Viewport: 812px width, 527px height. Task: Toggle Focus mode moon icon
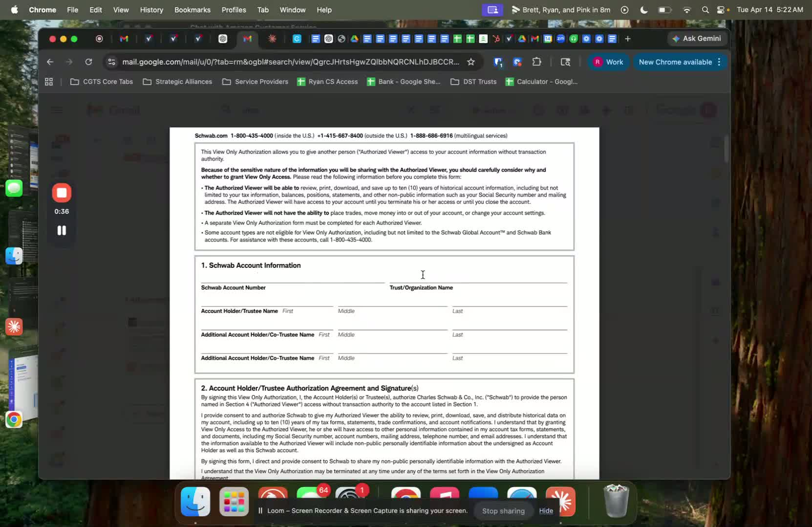click(644, 10)
